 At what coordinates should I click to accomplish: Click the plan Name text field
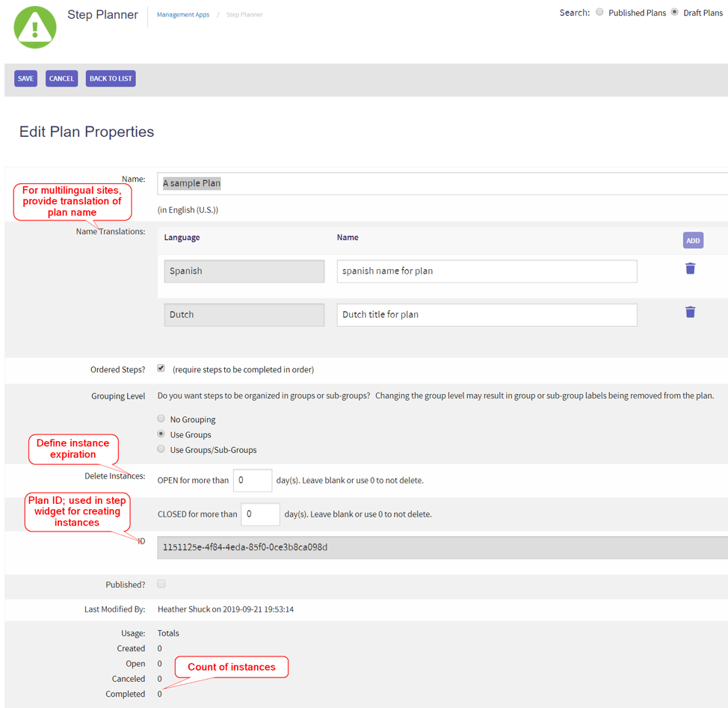coord(441,184)
